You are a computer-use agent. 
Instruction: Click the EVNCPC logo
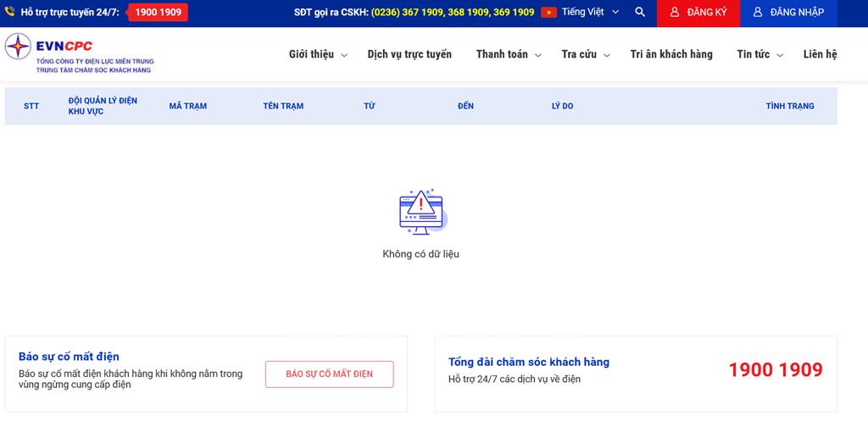pyautogui.click(x=78, y=54)
